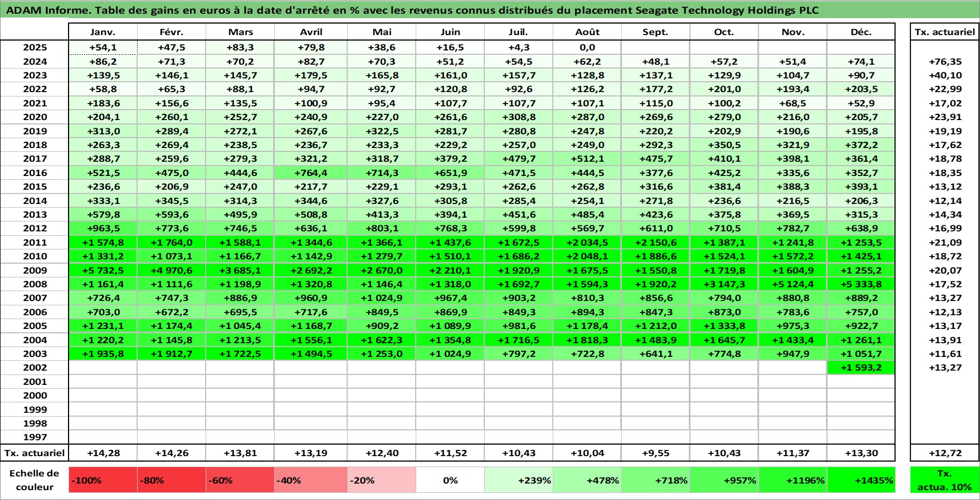Click the 0,0 cell for August 2025
980x500 pixels.
(587, 48)
